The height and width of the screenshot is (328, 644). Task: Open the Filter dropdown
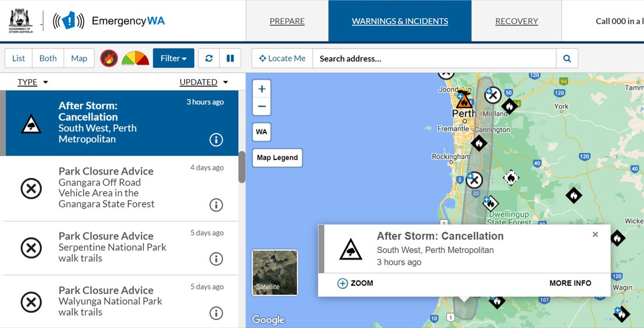tap(174, 59)
